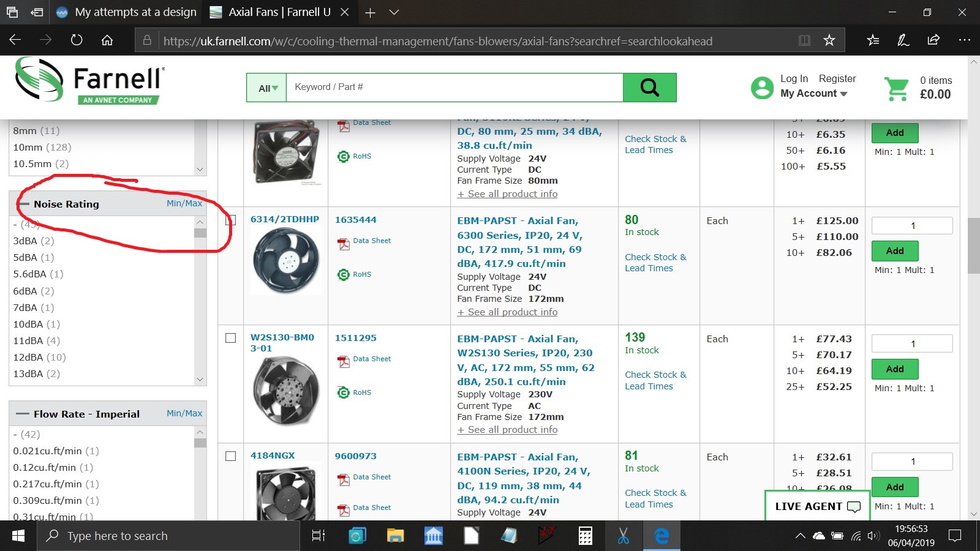Open the notification action center

coord(954,536)
